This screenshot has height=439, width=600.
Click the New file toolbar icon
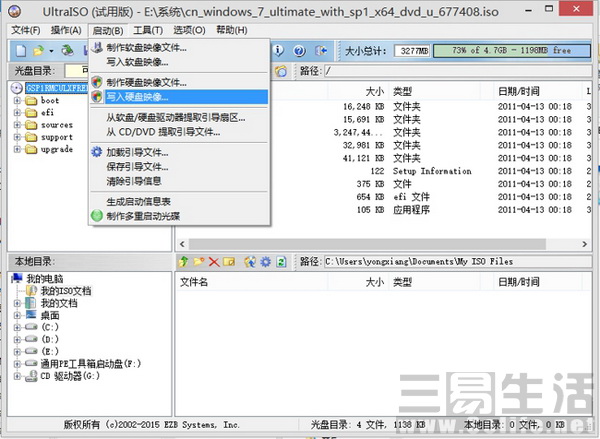point(21,51)
